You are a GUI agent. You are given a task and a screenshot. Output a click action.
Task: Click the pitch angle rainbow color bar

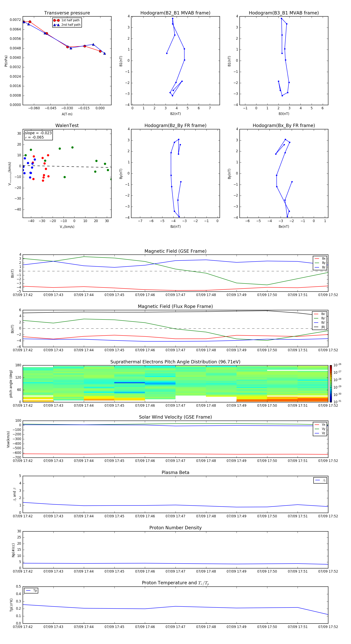click(x=331, y=383)
